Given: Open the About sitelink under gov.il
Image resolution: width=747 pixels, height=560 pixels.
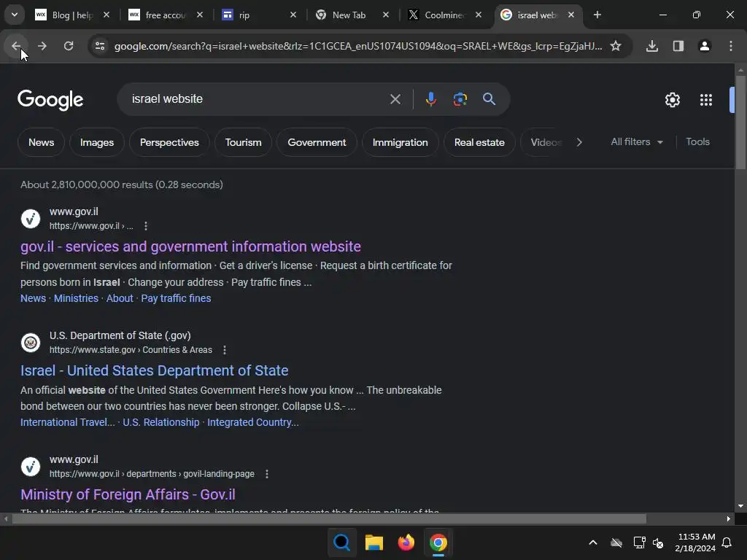Looking at the screenshot, I should pyautogui.click(x=120, y=298).
